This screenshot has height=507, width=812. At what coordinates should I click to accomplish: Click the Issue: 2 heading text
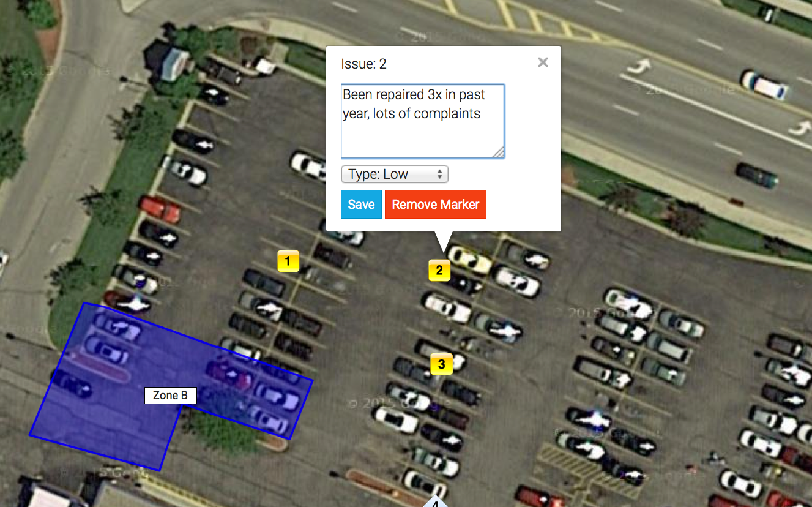coord(363,64)
